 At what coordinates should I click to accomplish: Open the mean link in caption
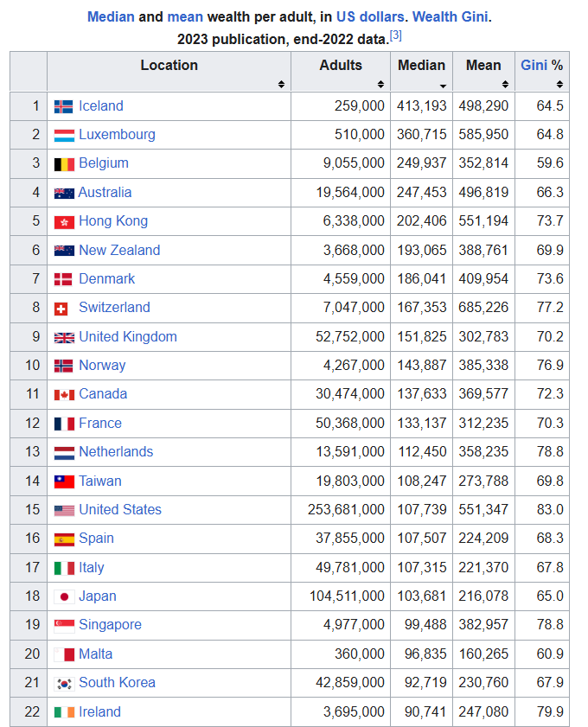point(185,16)
